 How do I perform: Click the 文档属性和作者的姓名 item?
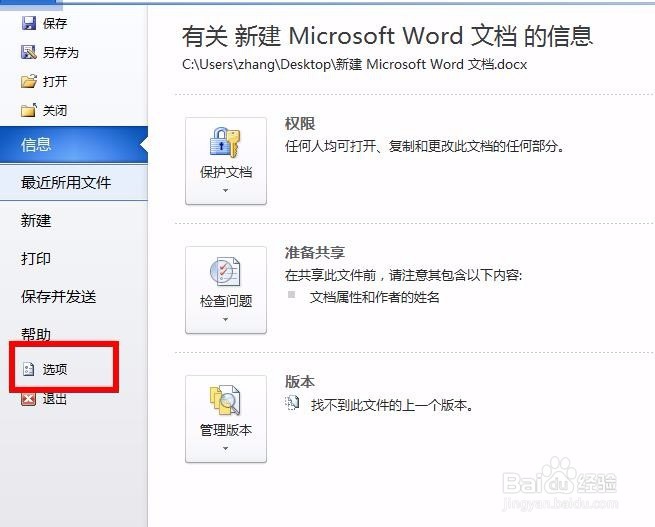pos(374,297)
